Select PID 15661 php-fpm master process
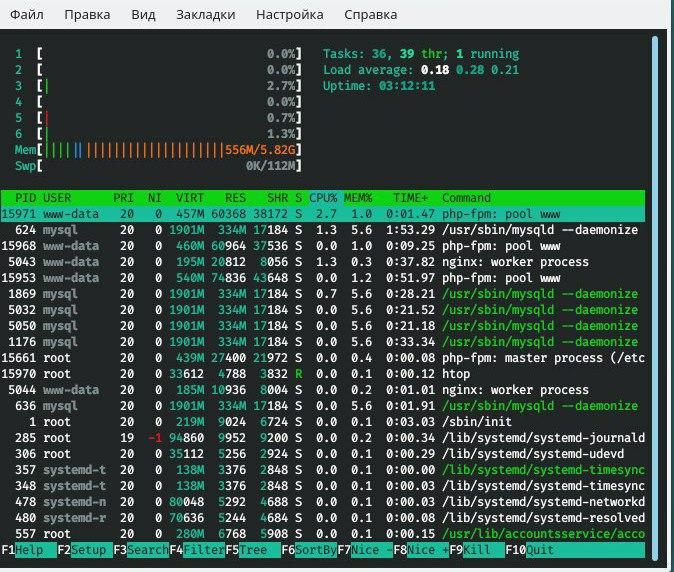 pos(323,358)
